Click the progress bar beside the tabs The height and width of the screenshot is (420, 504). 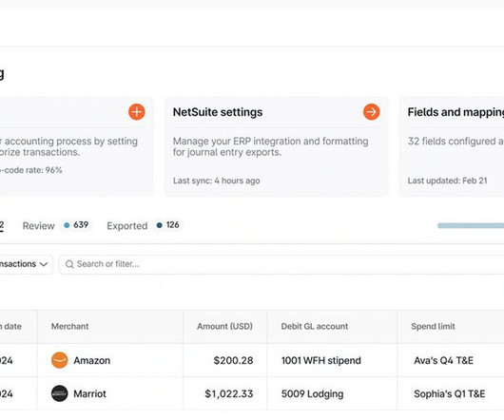pos(471,226)
